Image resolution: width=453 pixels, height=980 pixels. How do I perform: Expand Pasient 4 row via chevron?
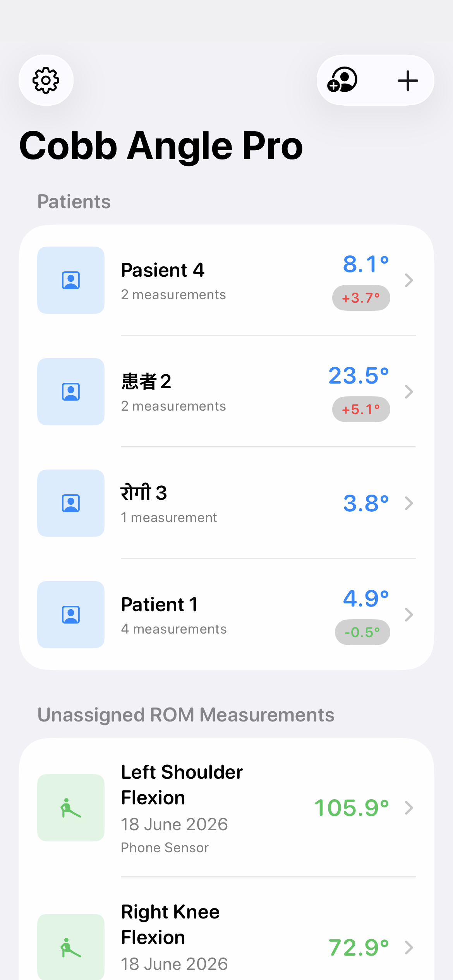(409, 280)
